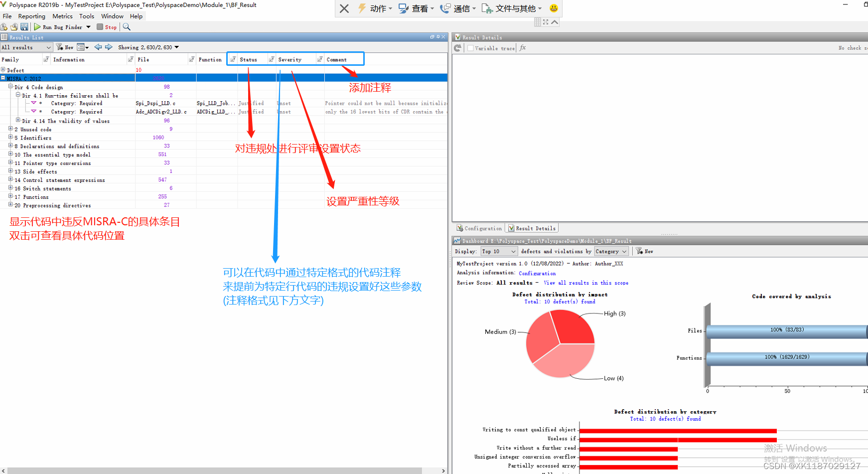
Task: Open the Configuration analysis information link
Action: pyautogui.click(x=537, y=273)
